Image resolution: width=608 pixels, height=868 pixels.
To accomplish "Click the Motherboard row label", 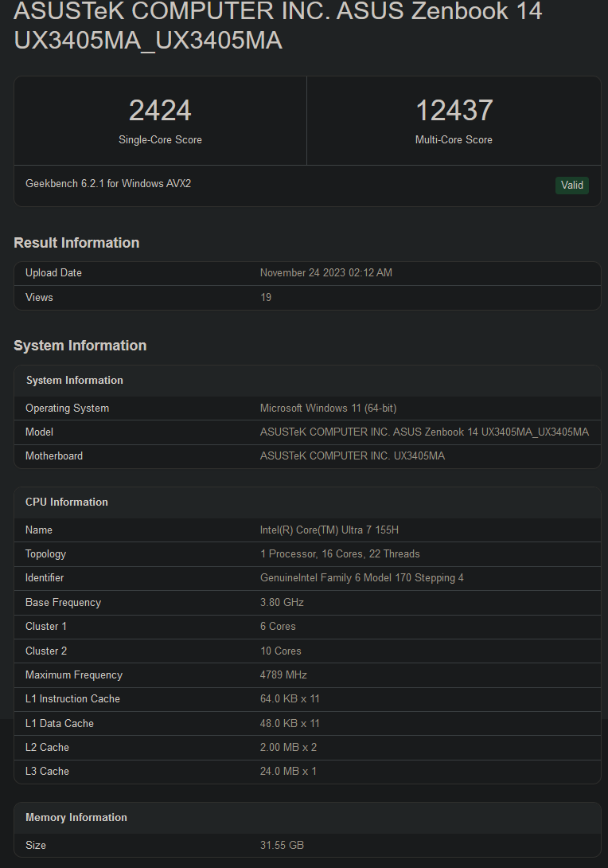I will click(53, 456).
